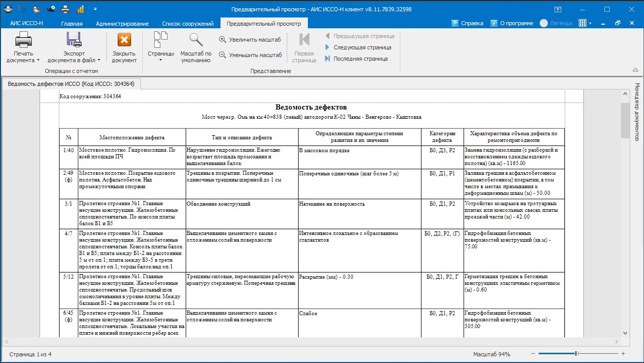Click the SQL query icon in the title bar
Image resolution: width=644 pixels, height=363 pixels.
point(50,9)
